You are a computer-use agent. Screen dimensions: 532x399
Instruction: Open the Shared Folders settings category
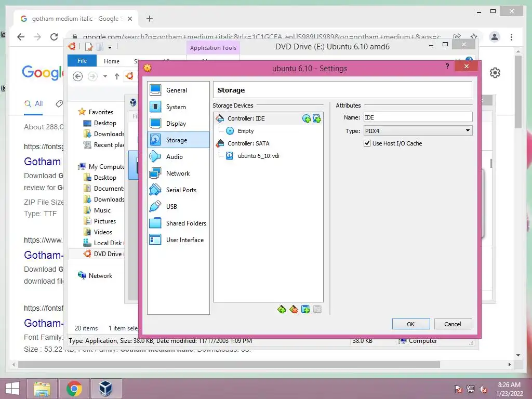coord(178,223)
